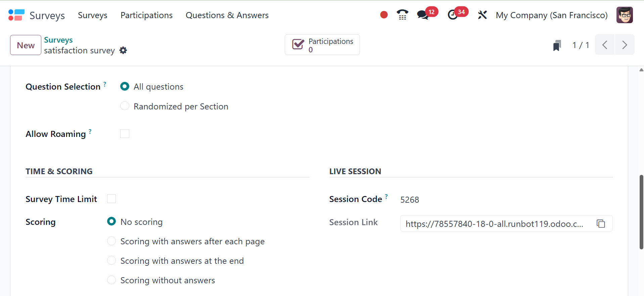The height and width of the screenshot is (296, 644).
Task: Open the conversations messages icon
Action: click(x=423, y=15)
